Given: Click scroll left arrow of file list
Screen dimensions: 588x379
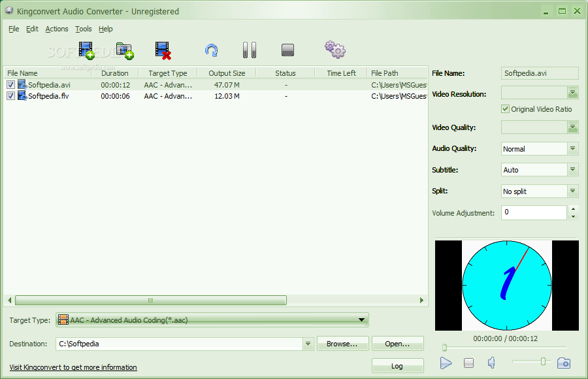Looking at the screenshot, I should point(10,300).
